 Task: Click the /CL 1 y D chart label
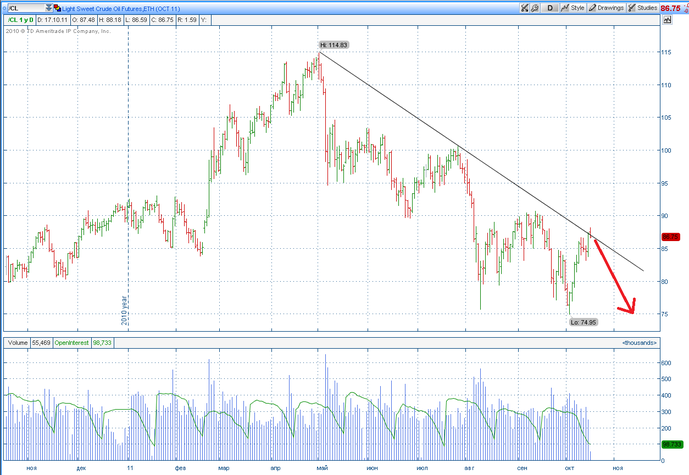click(20, 20)
